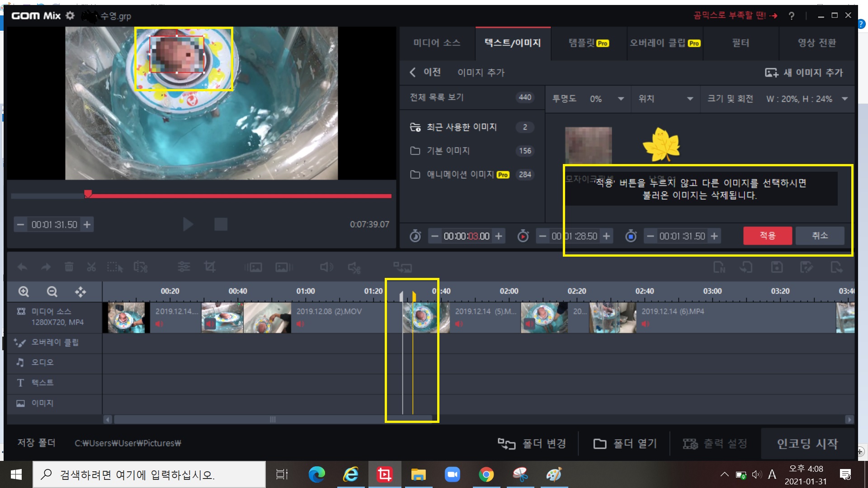
Task: Zoom in the timeline
Action: click(x=24, y=292)
